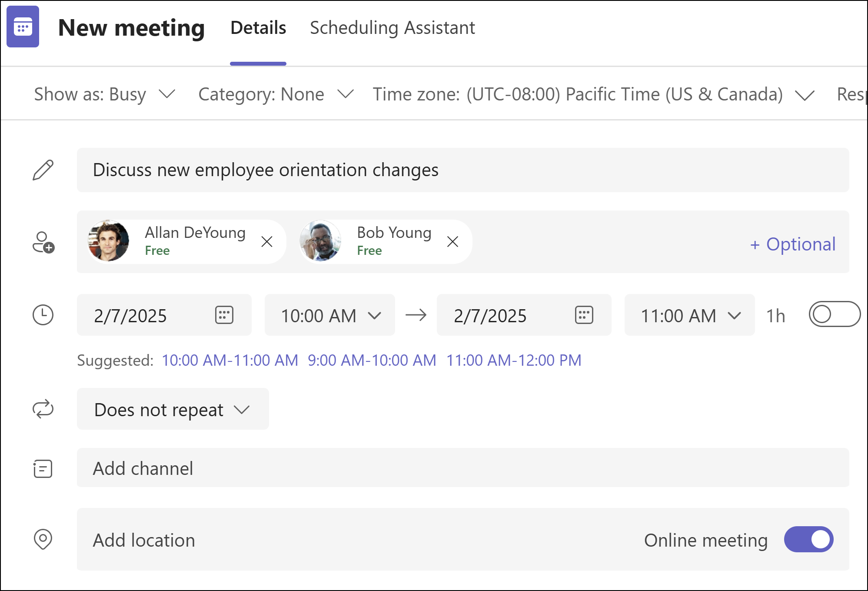
Task: Click the add attendees person icon
Action: 43,242
